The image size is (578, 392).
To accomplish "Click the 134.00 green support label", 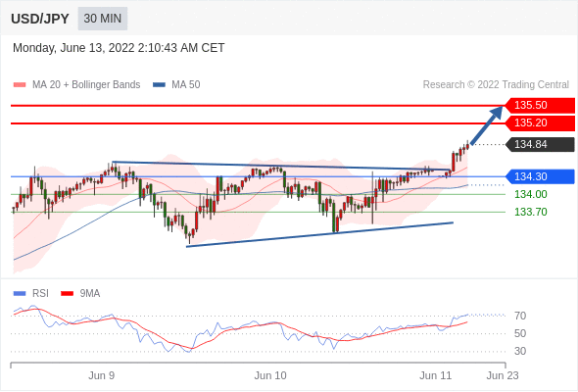I will 530,194.
